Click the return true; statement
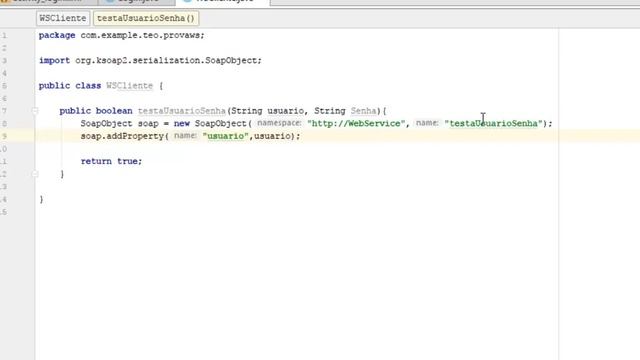The image size is (640, 360). (x=111, y=161)
